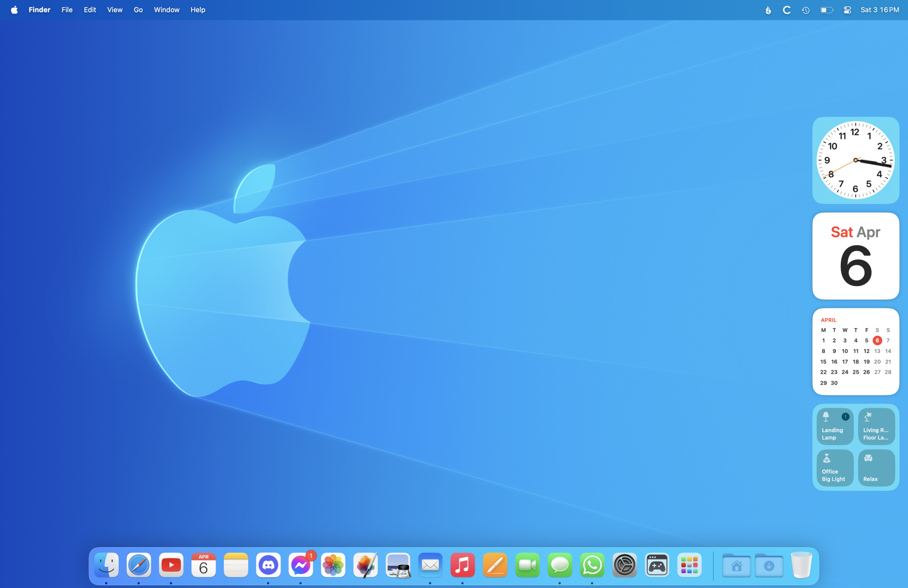Open the Music app

pos(463,565)
